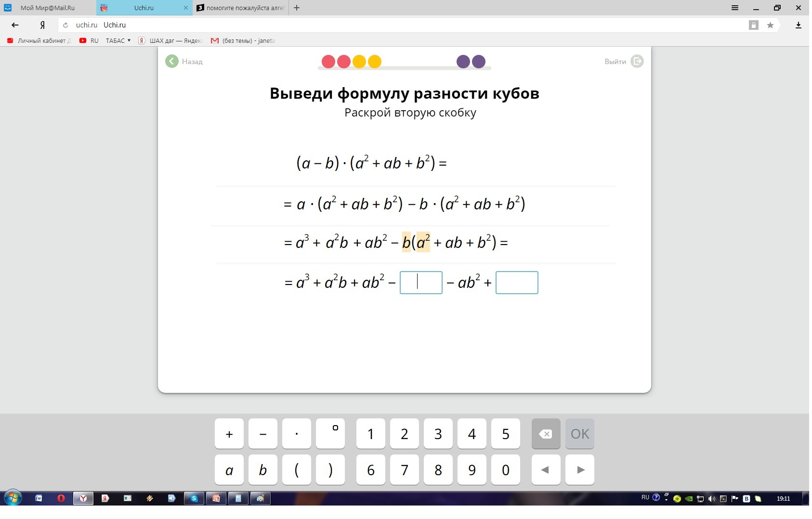Move the cursor right with the arrow key
The width and height of the screenshot is (812, 519).
tap(580, 469)
